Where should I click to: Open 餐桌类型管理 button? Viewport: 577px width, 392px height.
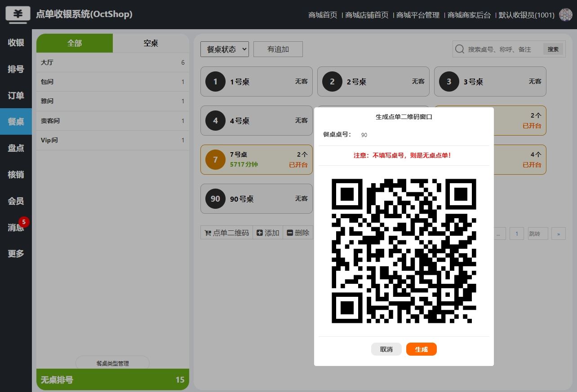pyautogui.click(x=112, y=363)
